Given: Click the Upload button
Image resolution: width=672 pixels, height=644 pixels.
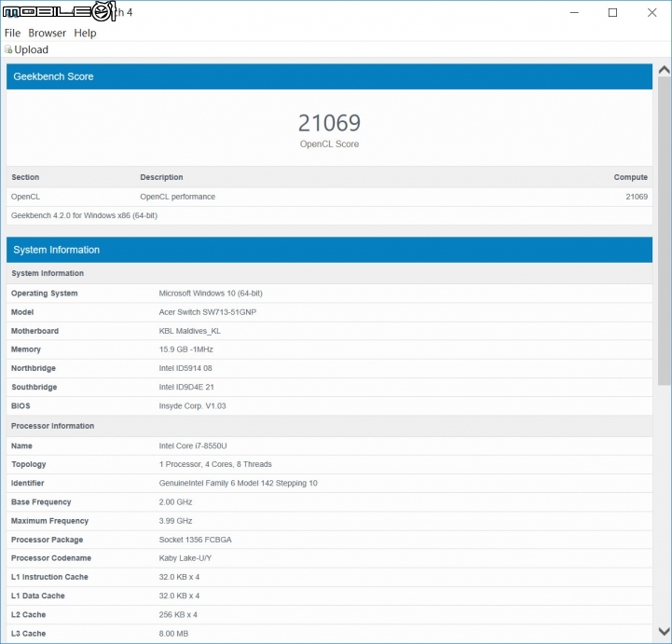Looking at the screenshot, I should (x=27, y=49).
